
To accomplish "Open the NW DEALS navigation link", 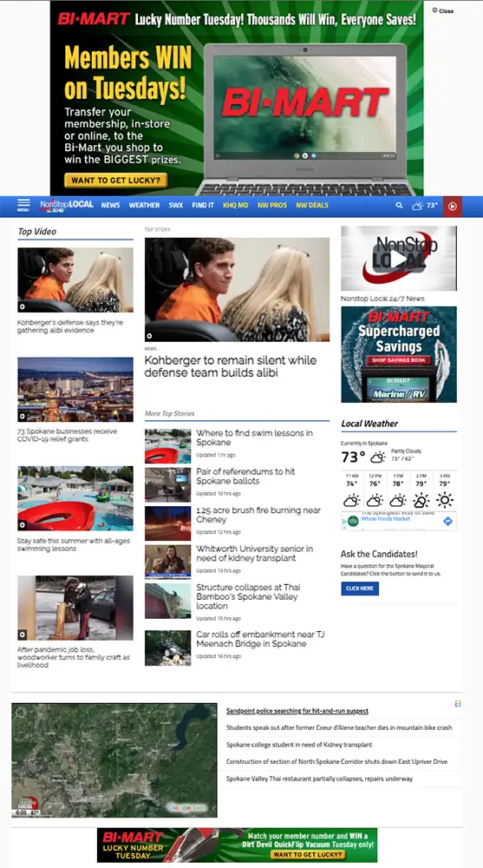I will [x=312, y=206].
